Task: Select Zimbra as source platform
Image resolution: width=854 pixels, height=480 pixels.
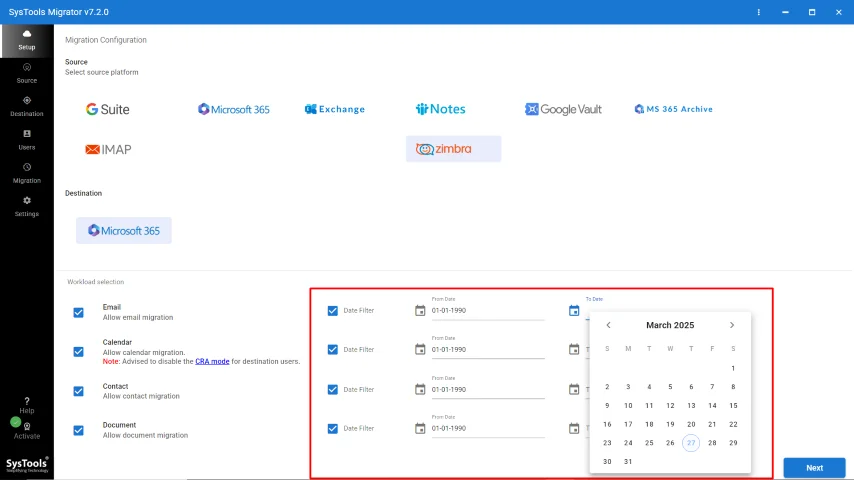Action: [x=453, y=149]
